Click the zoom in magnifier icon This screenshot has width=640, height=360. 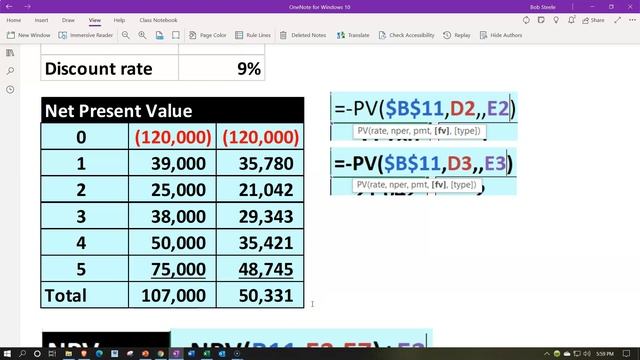[142, 35]
